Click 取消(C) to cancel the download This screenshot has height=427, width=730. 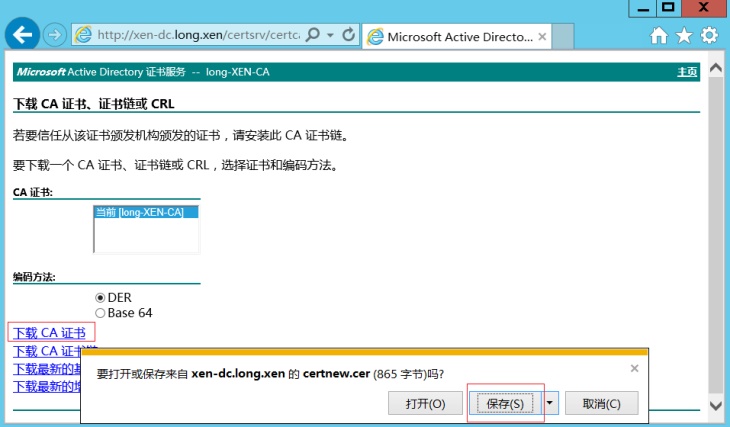pos(602,403)
